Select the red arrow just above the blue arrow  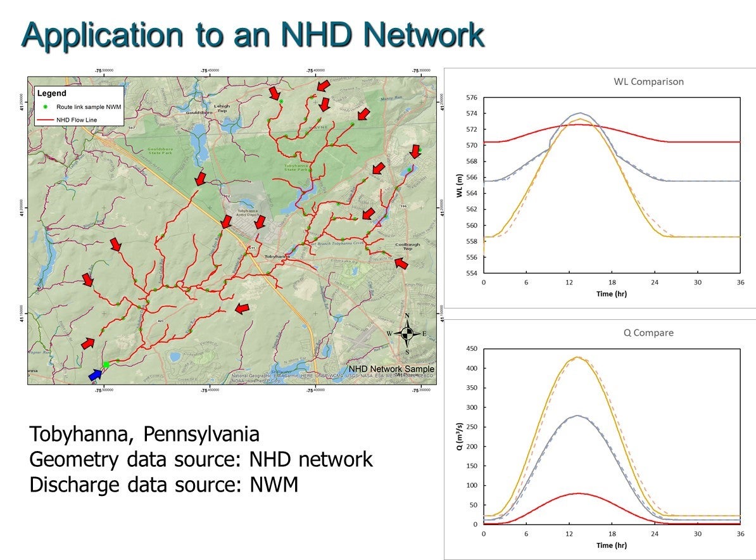(x=89, y=343)
